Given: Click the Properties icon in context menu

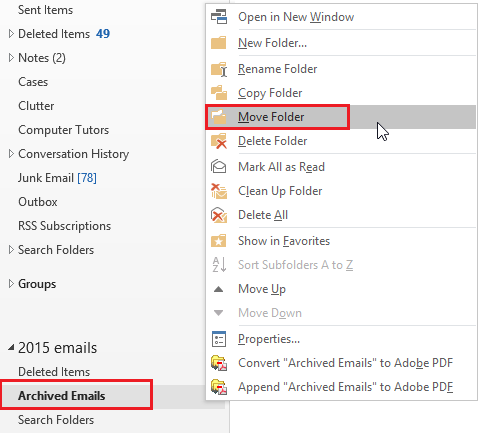Looking at the screenshot, I should click(219, 339).
